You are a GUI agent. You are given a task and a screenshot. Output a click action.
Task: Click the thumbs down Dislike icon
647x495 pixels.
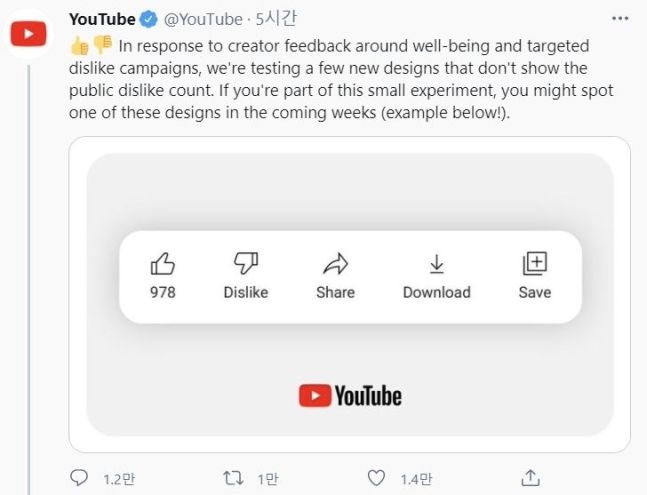(x=245, y=264)
